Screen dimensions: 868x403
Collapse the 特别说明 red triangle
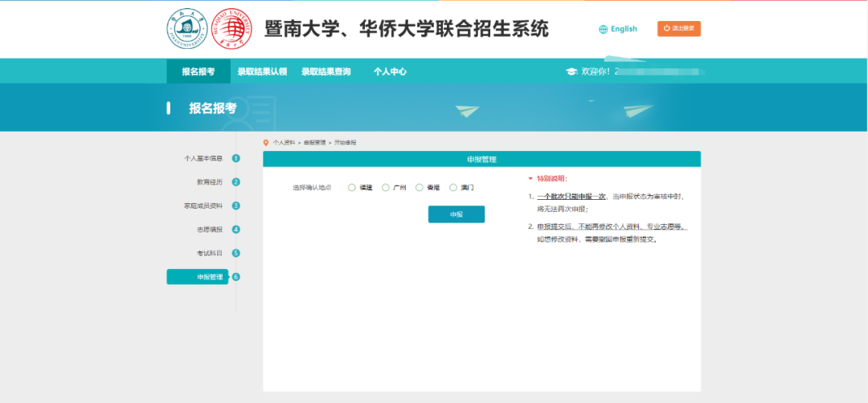click(530, 178)
